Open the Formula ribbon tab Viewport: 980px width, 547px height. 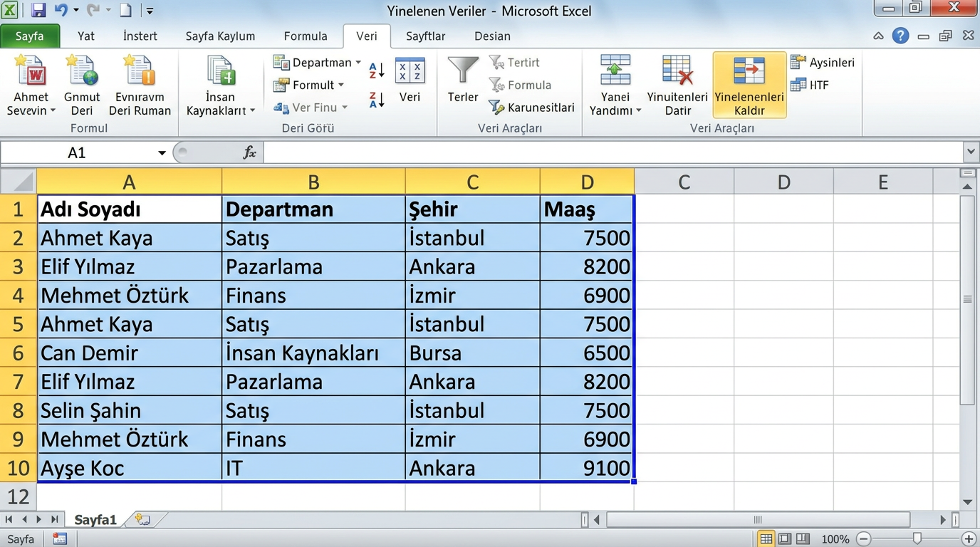click(x=306, y=36)
